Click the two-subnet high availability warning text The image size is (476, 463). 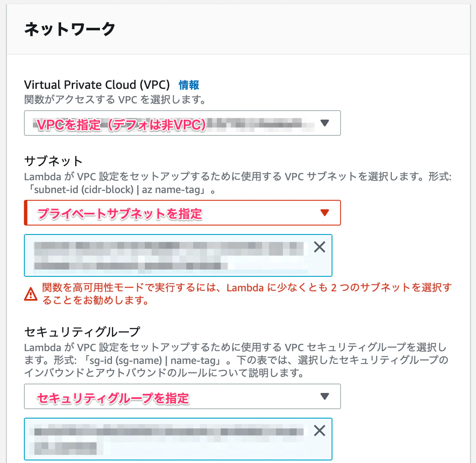pyautogui.click(x=247, y=293)
